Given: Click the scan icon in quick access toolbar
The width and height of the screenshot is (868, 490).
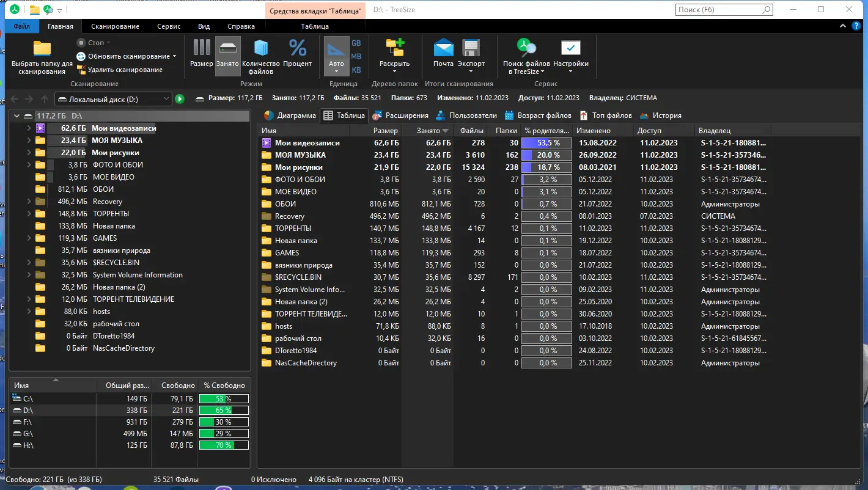Looking at the screenshot, I should pos(48,10).
